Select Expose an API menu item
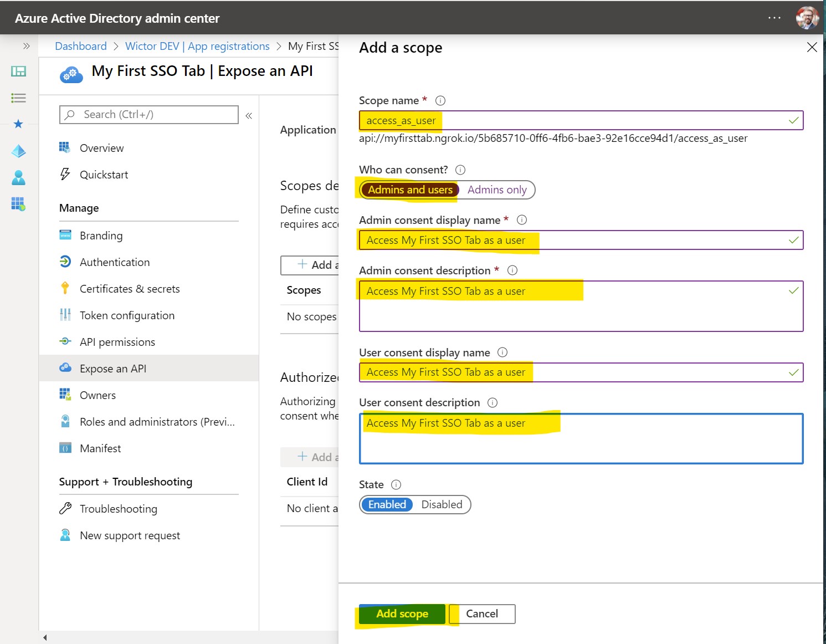Image resolution: width=826 pixels, height=644 pixels. [148, 369]
